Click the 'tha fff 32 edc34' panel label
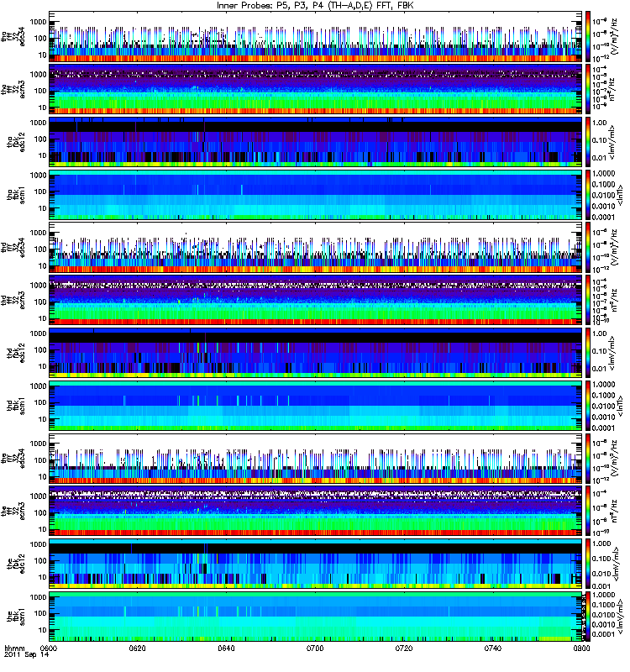630x672 pixels. coord(13,37)
